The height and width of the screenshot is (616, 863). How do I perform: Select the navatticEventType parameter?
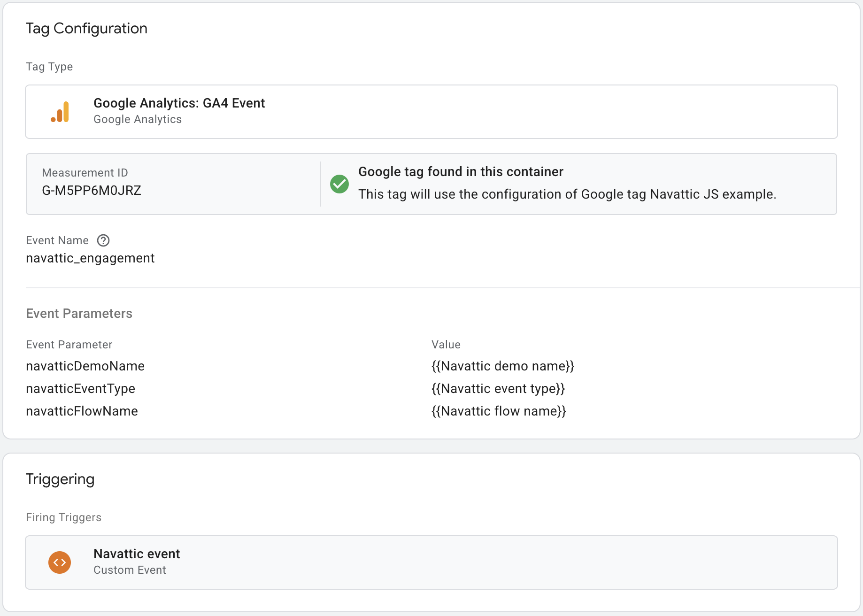[80, 389]
